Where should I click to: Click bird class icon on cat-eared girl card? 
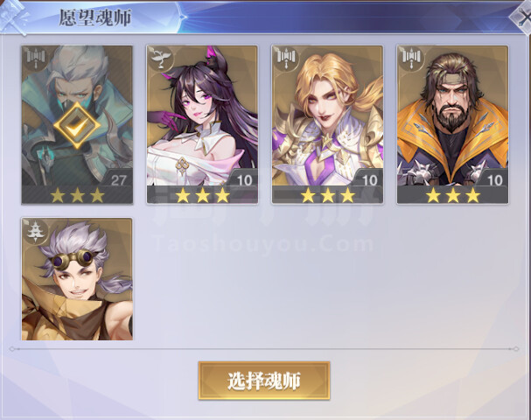point(160,58)
